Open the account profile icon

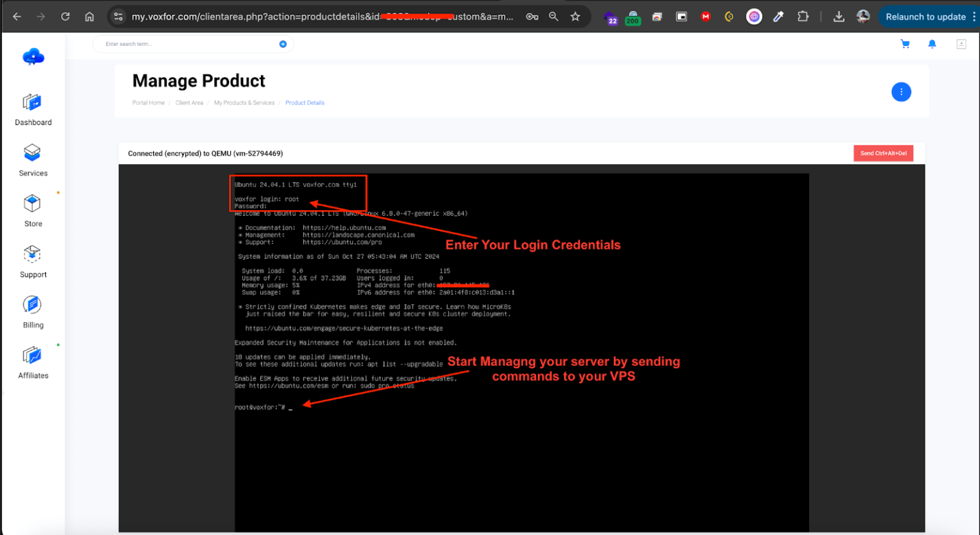tap(961, 43)
